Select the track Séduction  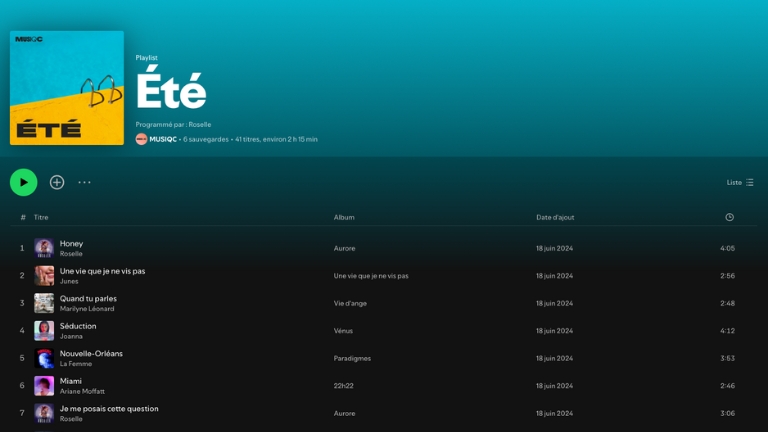pyautogui.click(x=78, y=326)
